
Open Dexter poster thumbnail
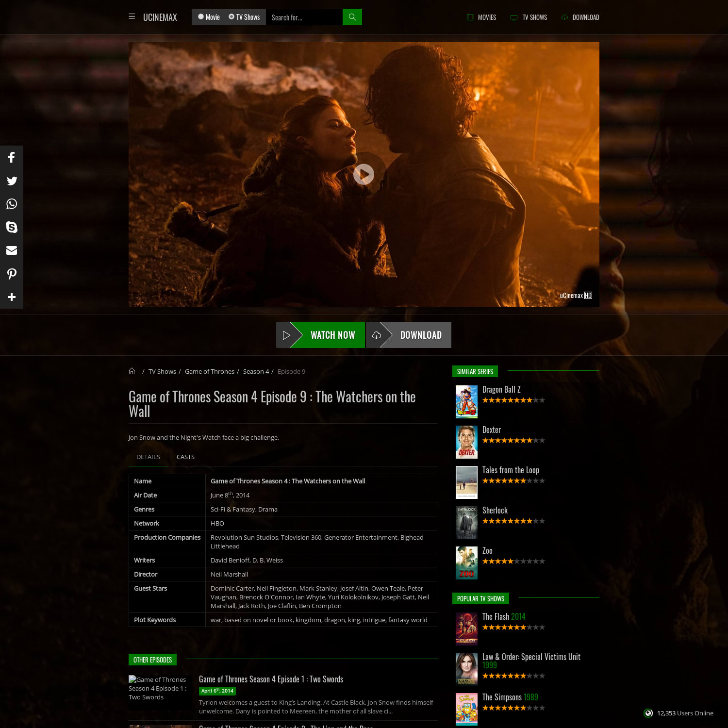466,442
